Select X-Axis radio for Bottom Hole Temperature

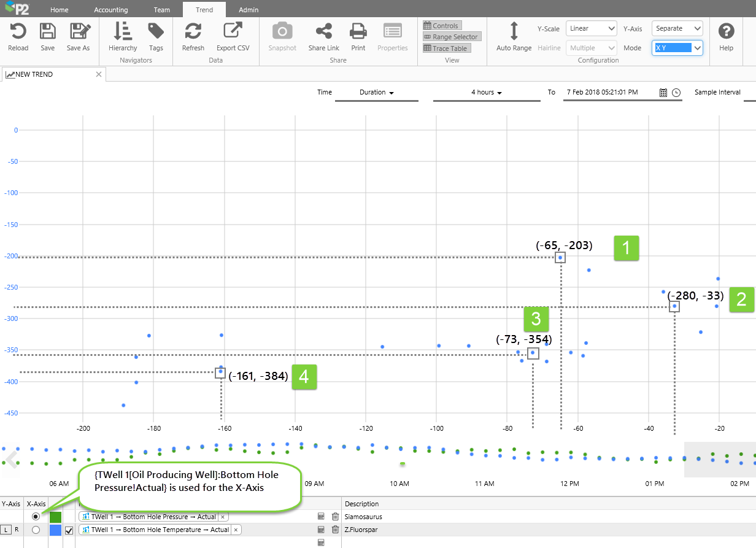tap(36, 530)
